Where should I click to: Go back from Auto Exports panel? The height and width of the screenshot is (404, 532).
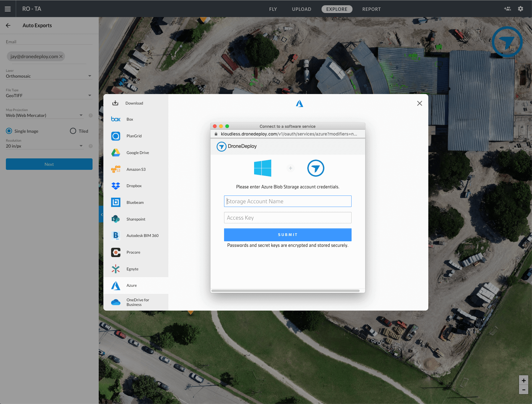coord(8,25)
